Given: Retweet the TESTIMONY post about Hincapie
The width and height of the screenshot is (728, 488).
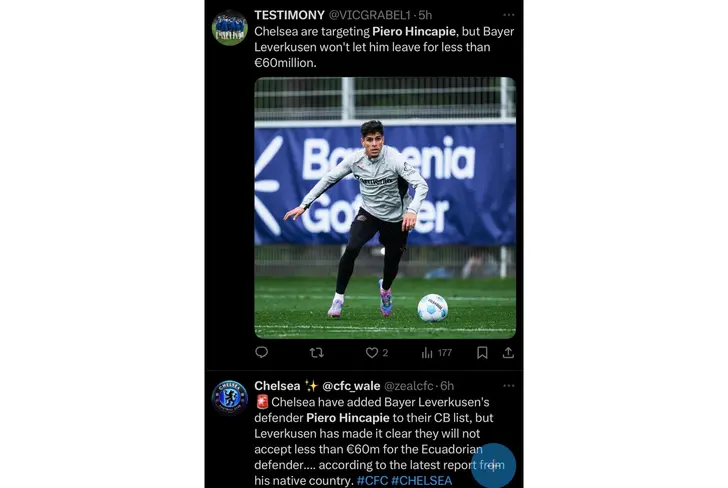Looking at the screenshot, I should click(x=317, y=353).
